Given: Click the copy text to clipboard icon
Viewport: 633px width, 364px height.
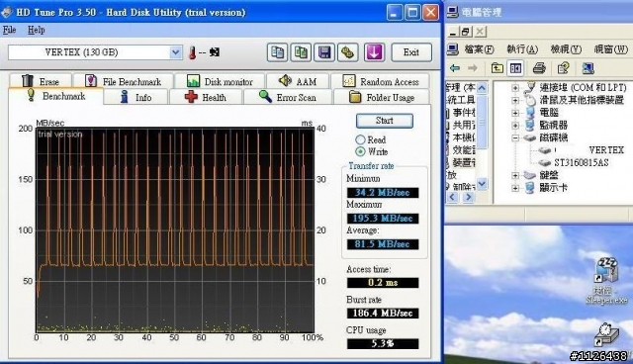Looking at the screenshot, I should click(277, 52).
